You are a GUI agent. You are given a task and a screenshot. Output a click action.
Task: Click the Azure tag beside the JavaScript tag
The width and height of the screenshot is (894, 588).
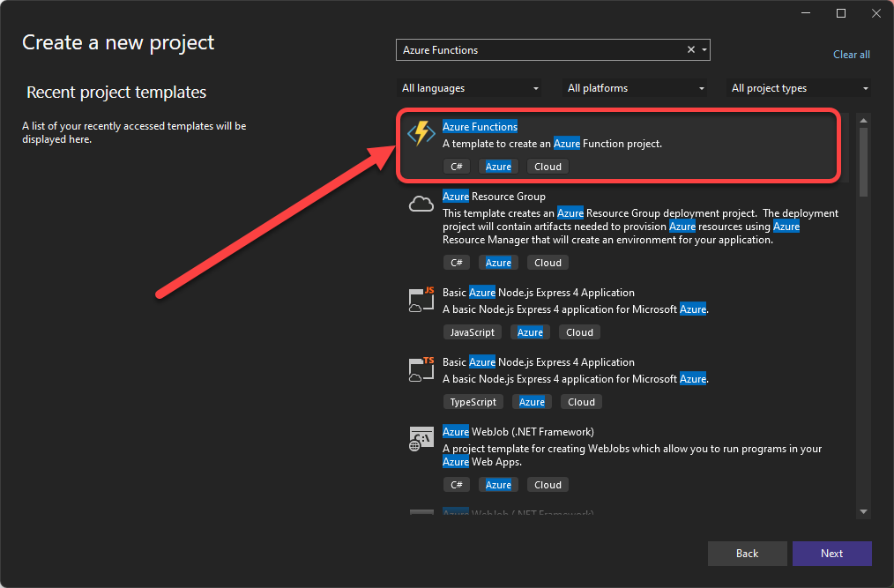point(530,332)
